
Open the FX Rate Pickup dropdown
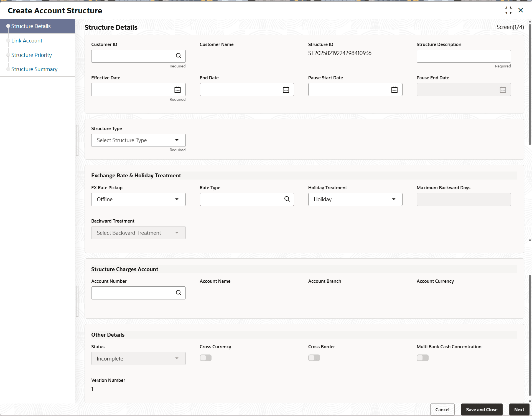coord(138,199)
